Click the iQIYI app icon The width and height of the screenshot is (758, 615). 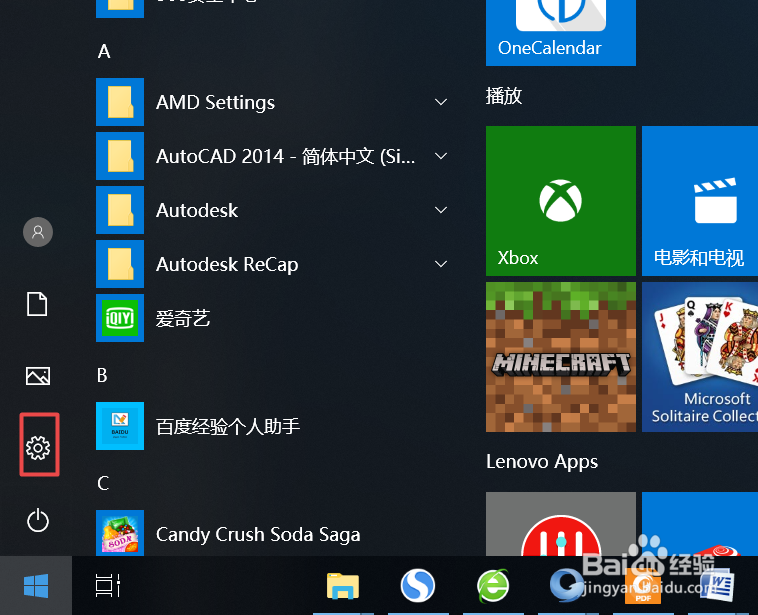pyautogui.click(x=120, y=318)
